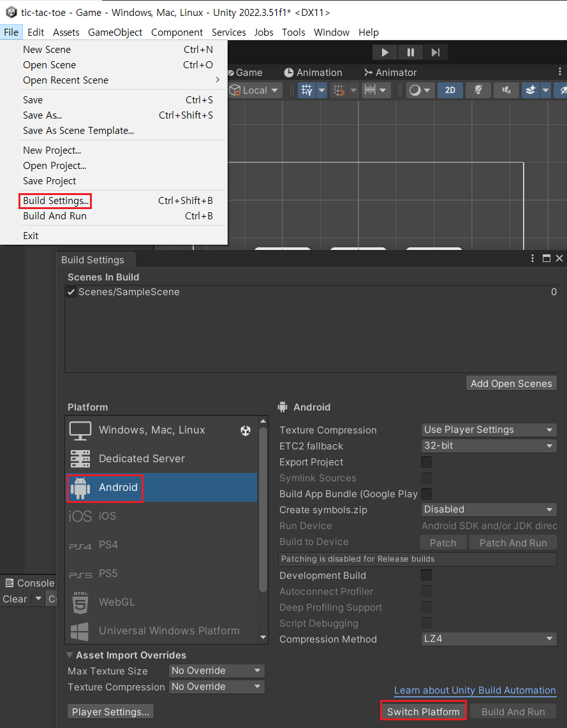Toggle grid visibility Y-axis icon
The height and width of the screenshot is (728, 567).
[x=307, y=90]
